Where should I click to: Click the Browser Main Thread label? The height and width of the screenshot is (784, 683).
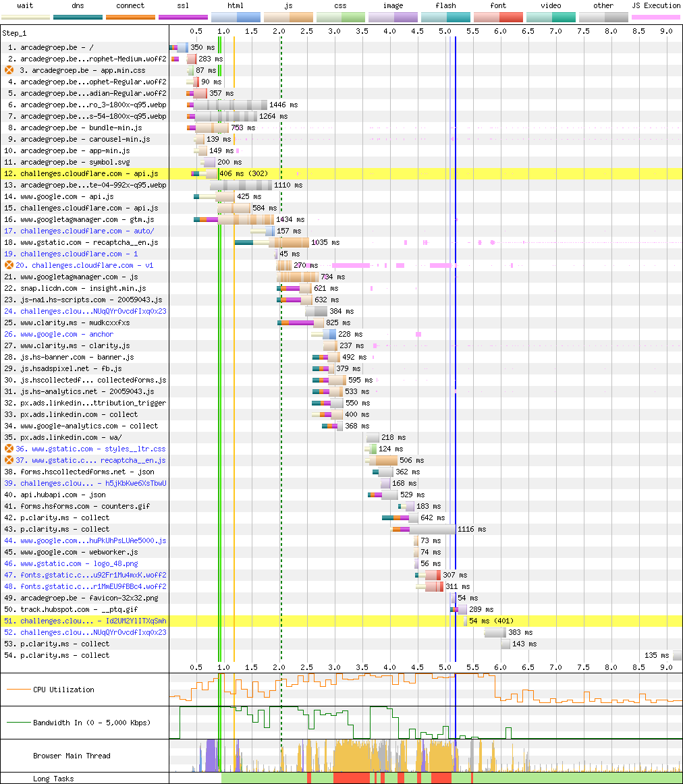(x=72, y=756)
